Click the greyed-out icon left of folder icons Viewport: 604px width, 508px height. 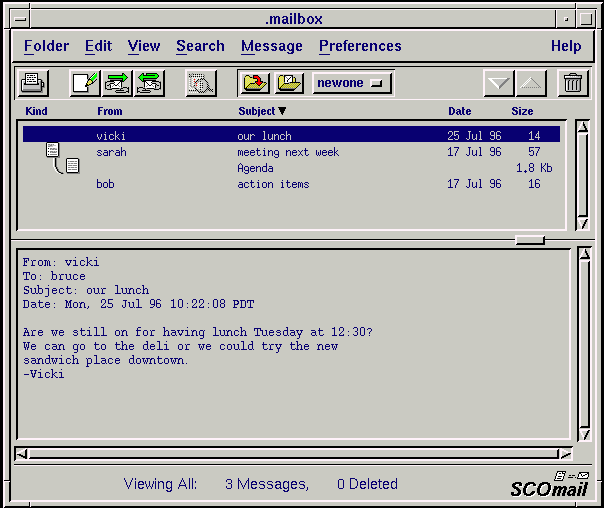point(201,83)
